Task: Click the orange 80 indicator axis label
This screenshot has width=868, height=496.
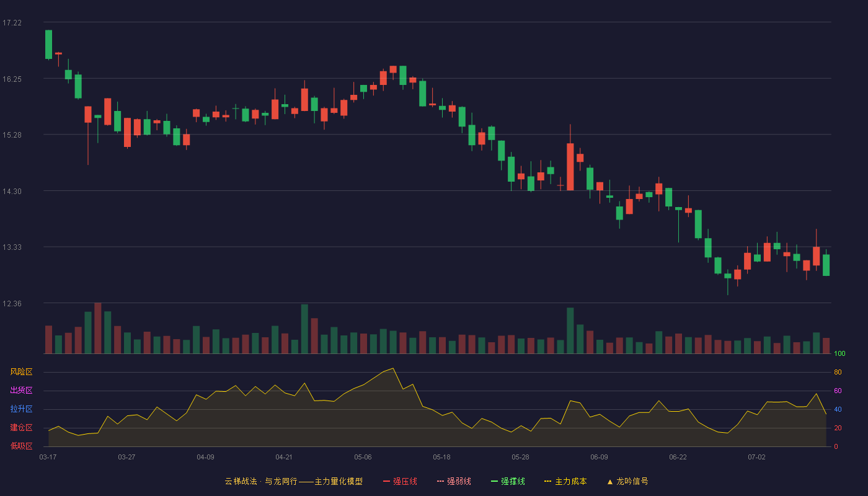Action: [838, 372]
